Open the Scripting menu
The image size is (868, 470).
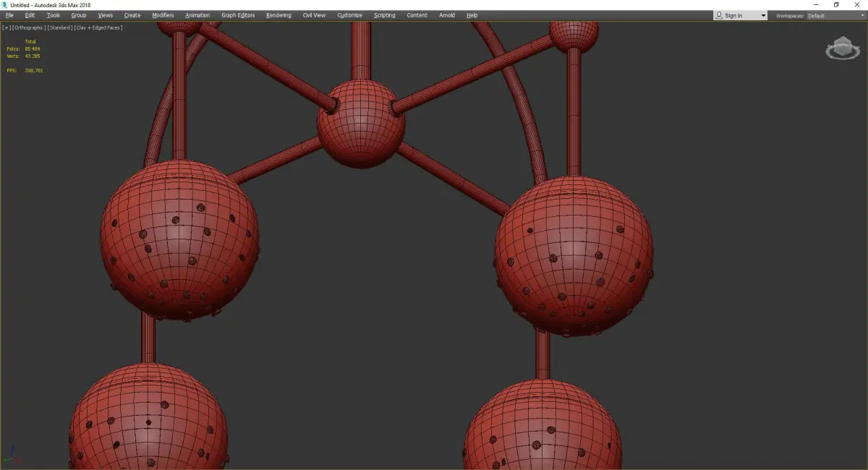384,15
